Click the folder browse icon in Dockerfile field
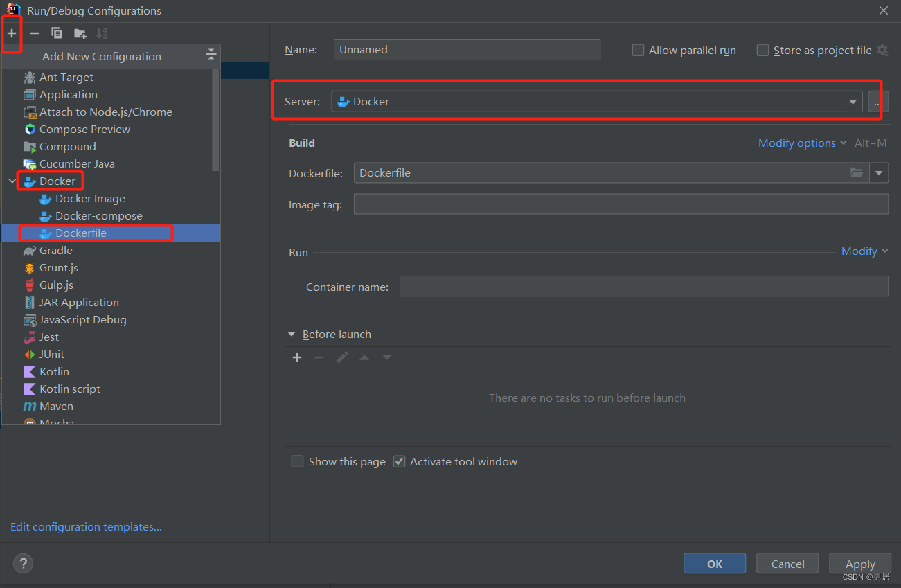 tap(857, 172)
